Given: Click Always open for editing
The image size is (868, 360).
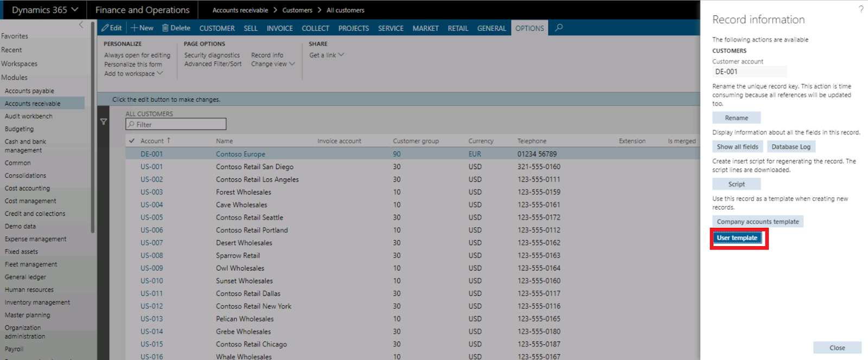Looking at the screenshot, I should click(x=137, y=55).
